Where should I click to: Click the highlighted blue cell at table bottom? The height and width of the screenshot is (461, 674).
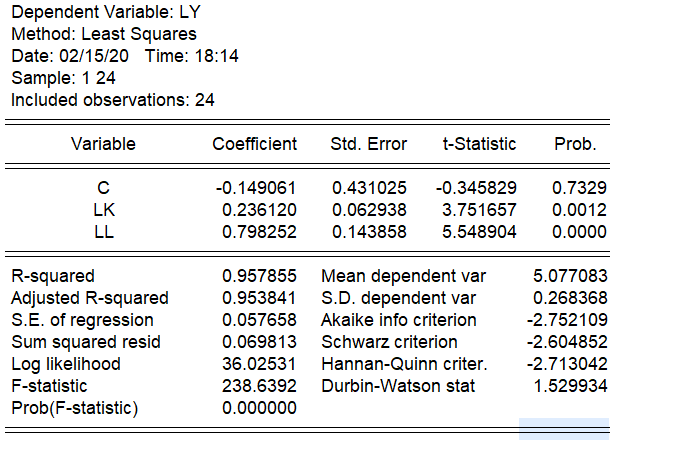(563, 429)
